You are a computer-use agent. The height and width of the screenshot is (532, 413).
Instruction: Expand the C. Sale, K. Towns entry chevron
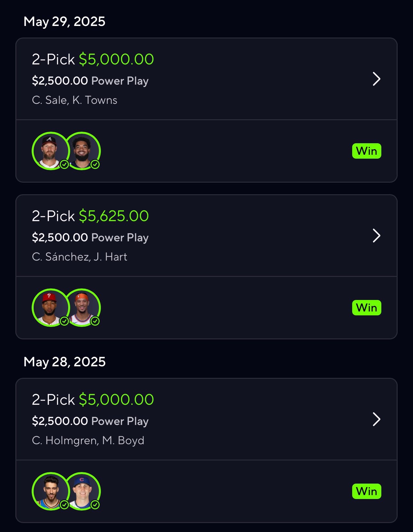pos(377,79)
